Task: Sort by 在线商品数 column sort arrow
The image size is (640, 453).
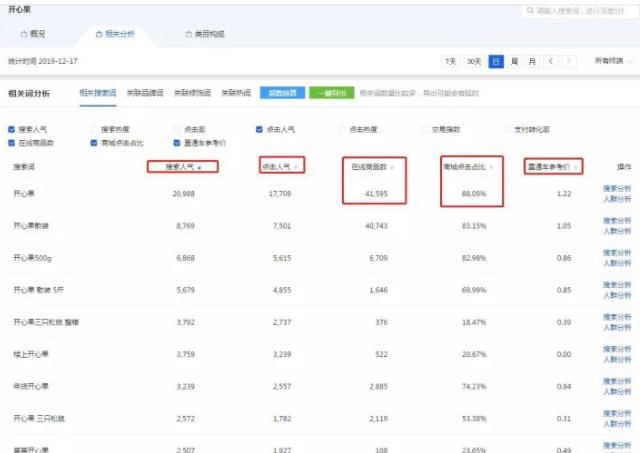Action: [x=392, y=167]
